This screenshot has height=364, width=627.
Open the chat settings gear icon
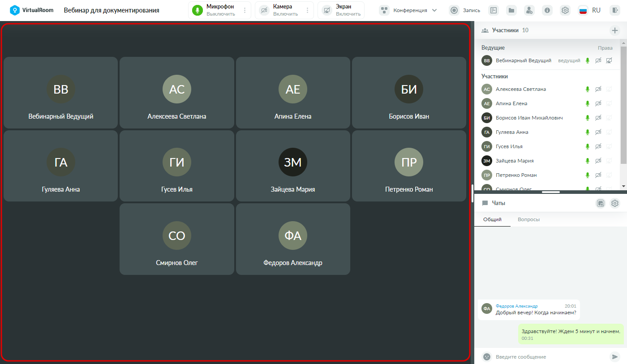(x=615, y=203)
